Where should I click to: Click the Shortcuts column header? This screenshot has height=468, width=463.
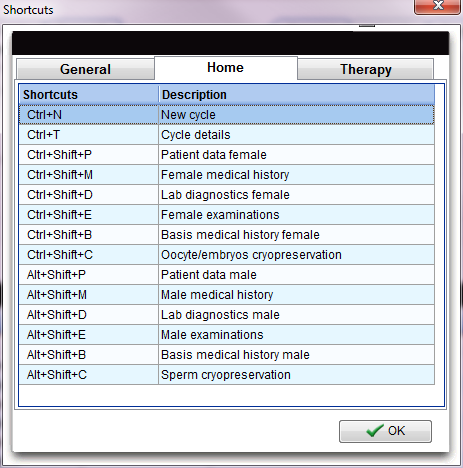89,95
